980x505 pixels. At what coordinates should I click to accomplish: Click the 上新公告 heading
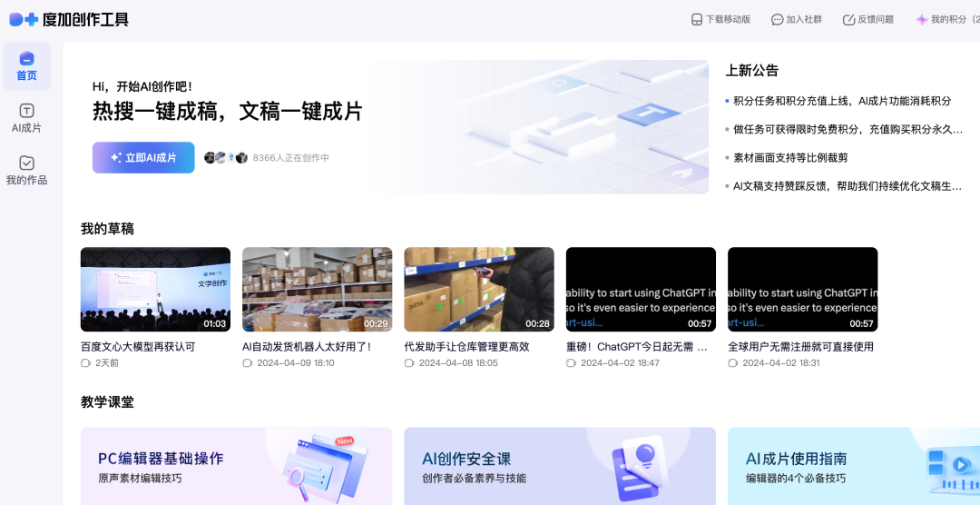pos(752,71)
